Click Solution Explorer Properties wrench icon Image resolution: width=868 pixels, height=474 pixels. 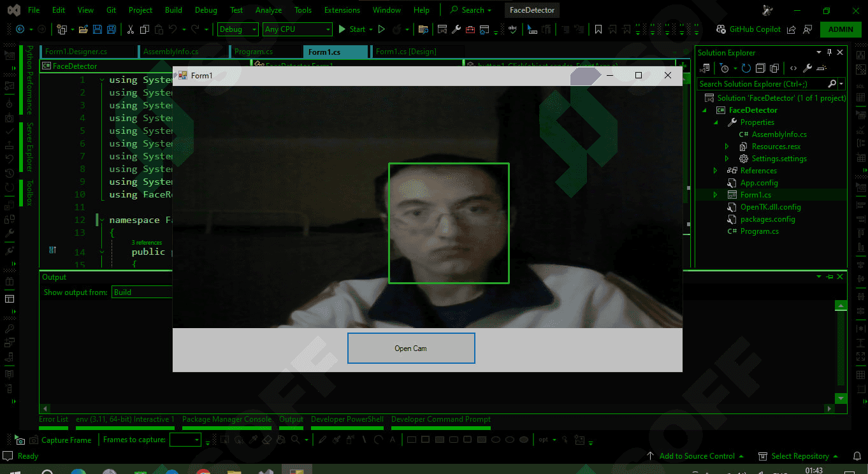tap(807, 68)
